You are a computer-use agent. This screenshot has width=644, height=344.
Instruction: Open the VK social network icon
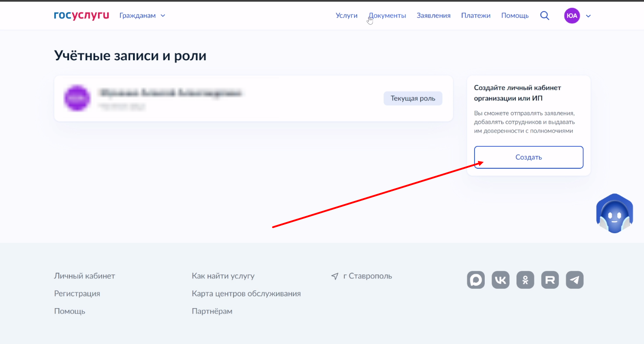(500, 280)
